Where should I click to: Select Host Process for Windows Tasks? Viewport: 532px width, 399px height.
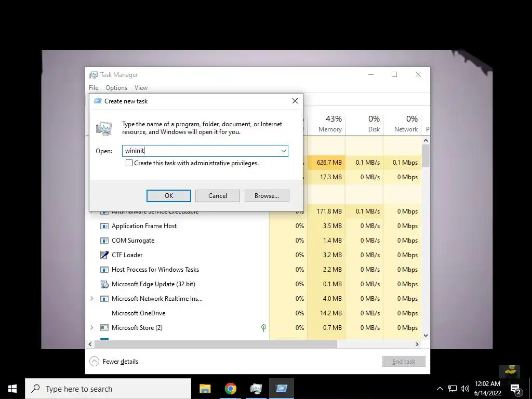pos(254,270)
